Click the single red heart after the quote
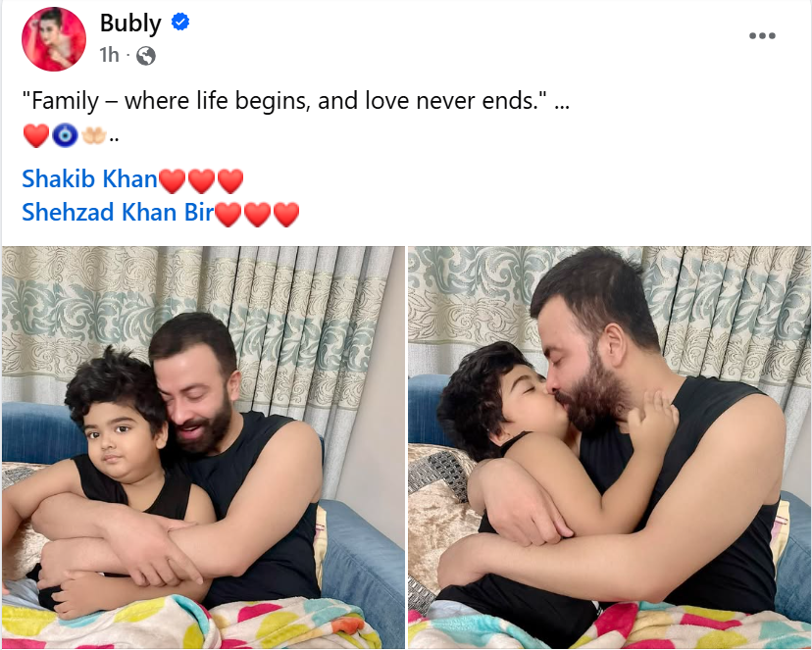Screen dimensions: 812x650 click(36, 135)
